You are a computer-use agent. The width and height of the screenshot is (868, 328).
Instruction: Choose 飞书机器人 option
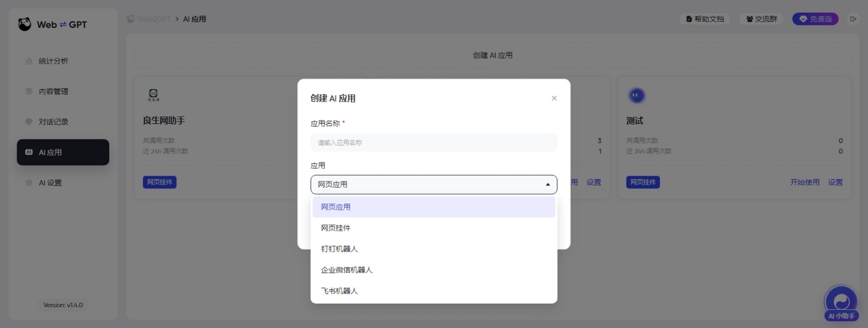pos(433,291)
